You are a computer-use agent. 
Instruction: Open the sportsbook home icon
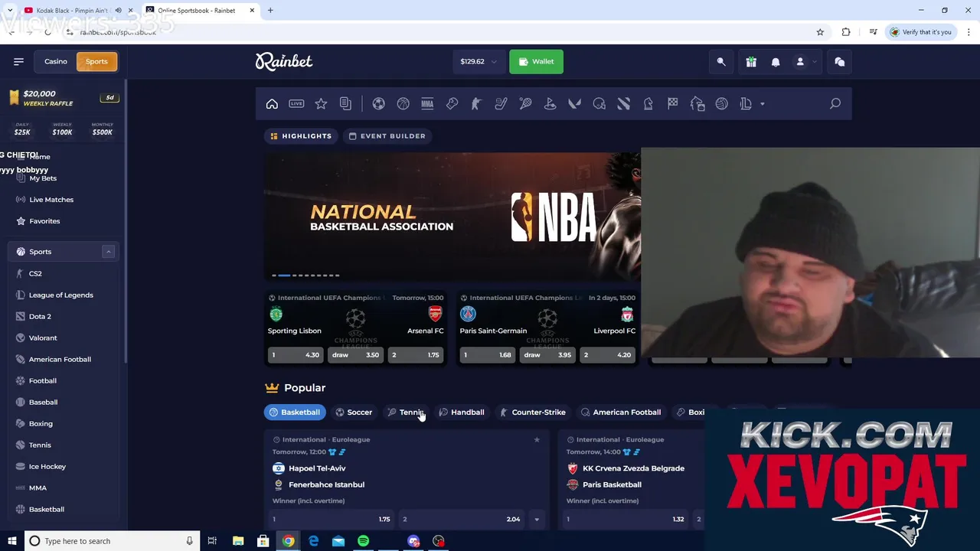[x=272, y=103]
